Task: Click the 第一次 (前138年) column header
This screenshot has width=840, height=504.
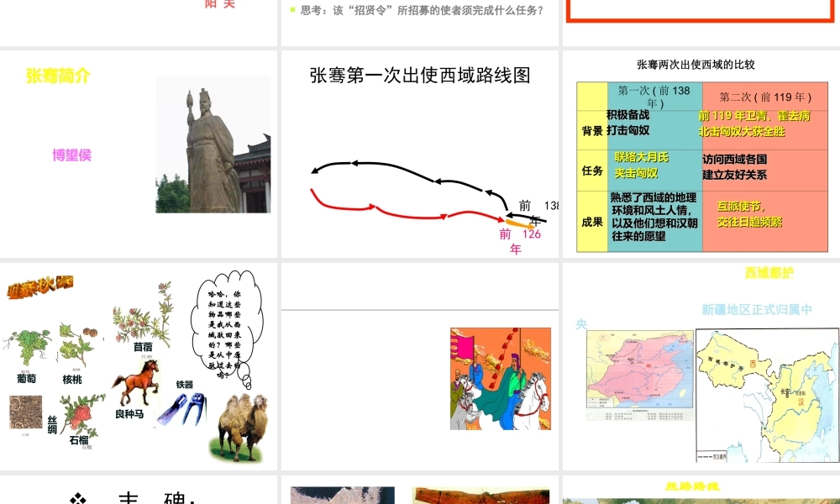Action: pos(654,97)
